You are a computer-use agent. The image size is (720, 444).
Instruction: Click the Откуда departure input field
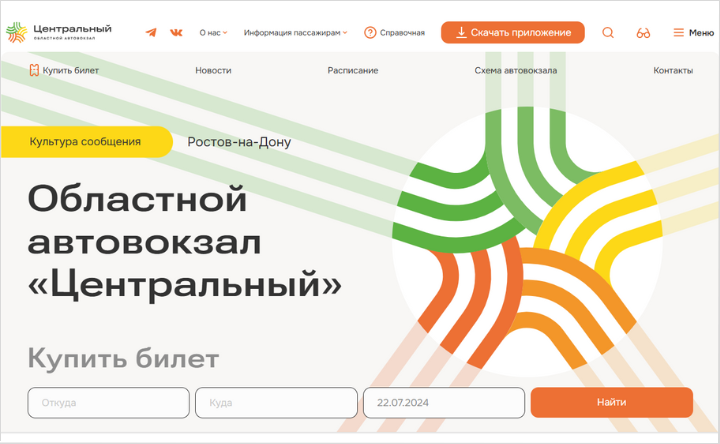click(x=108, y=403)
